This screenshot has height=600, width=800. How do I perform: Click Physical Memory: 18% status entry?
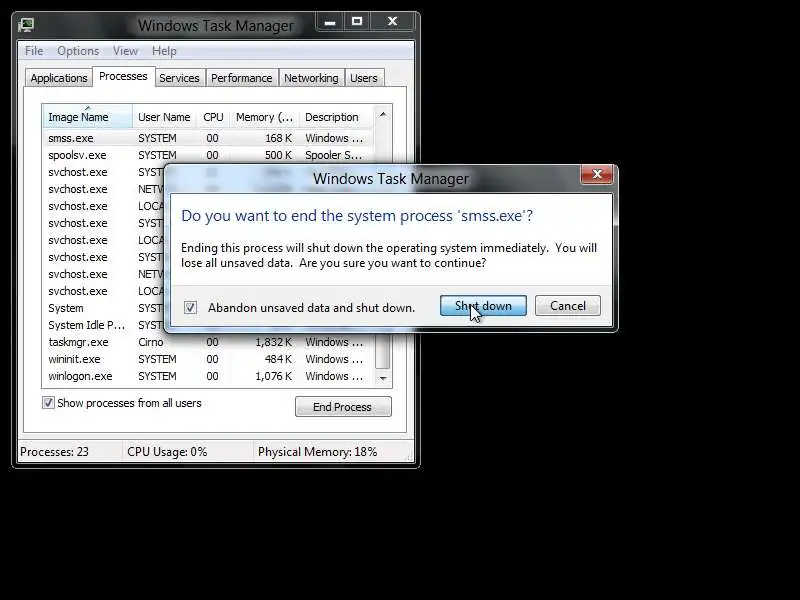coord(317,452)
